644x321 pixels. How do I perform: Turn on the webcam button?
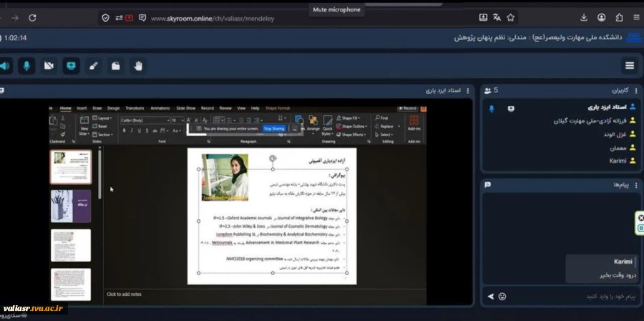tap(49, 66)
